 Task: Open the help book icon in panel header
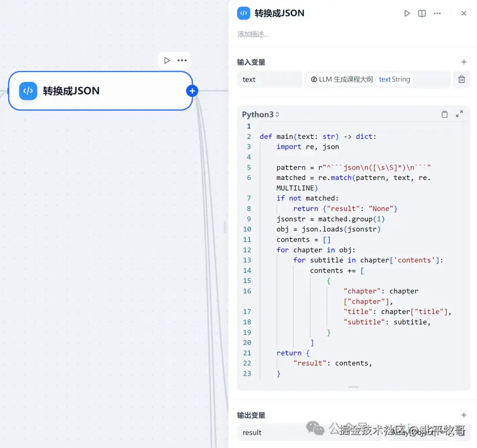(x=422, y=13)
